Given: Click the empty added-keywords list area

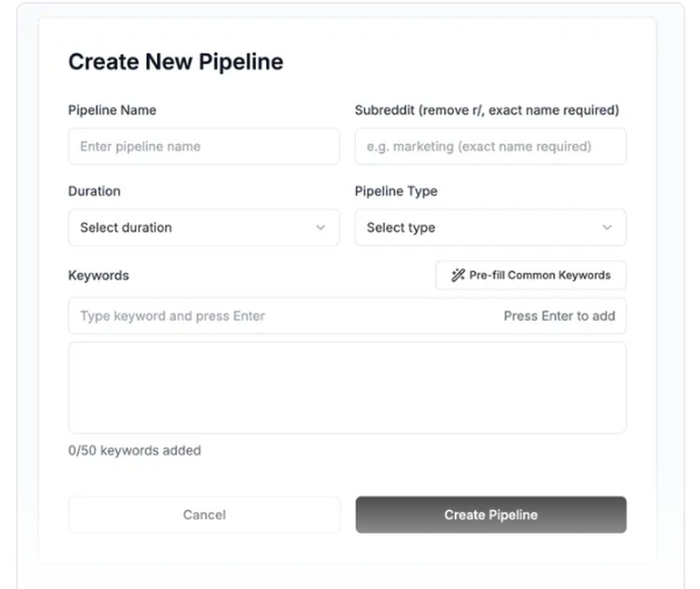Looking at the screenshot, I should 347,388.
